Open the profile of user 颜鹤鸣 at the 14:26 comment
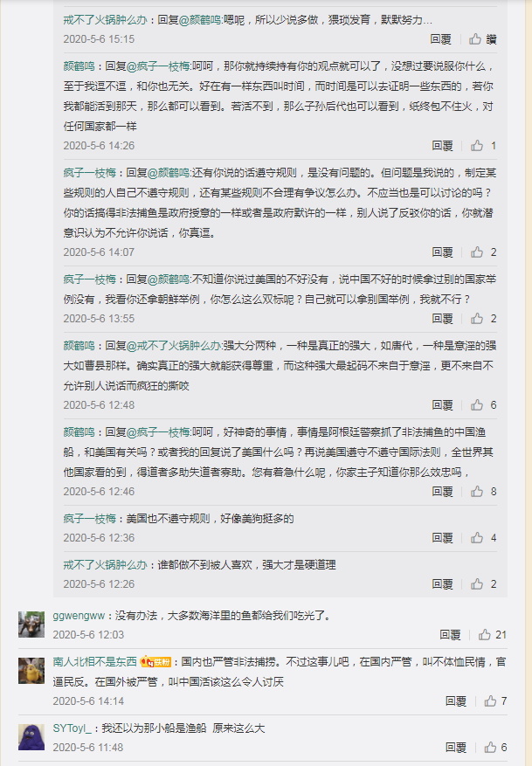The height and width of the screenshot is (766, 532). pyautogui.click(x=79, y=66)
